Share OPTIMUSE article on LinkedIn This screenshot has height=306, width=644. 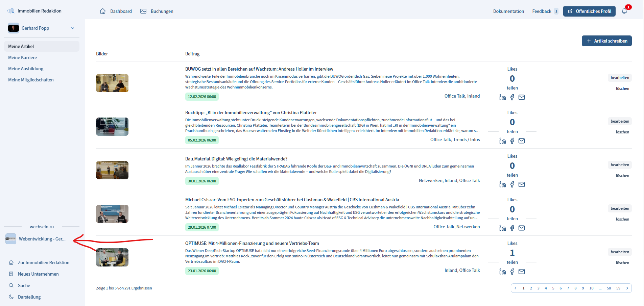(503, 272)
